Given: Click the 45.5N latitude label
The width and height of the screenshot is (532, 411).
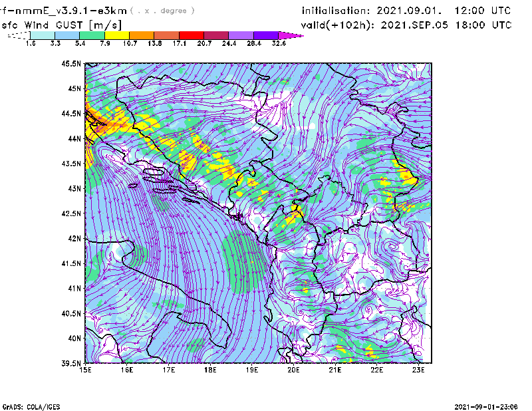Looking at the screenshot, I should 71,63.
